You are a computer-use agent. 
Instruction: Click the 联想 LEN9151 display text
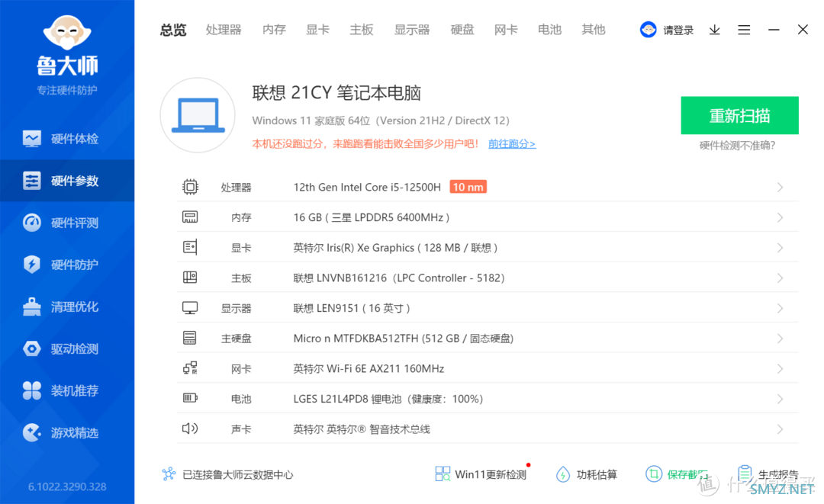click(x=352, y=308)
